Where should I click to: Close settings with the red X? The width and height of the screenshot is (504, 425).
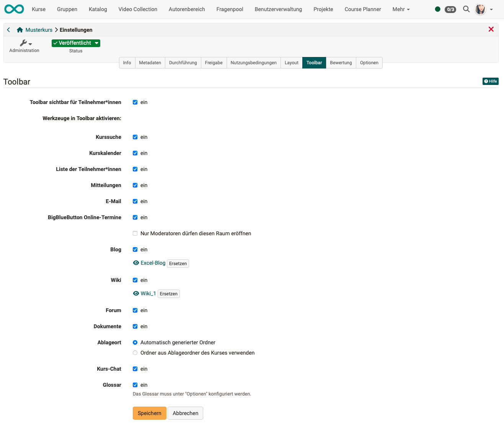[491, 29]
